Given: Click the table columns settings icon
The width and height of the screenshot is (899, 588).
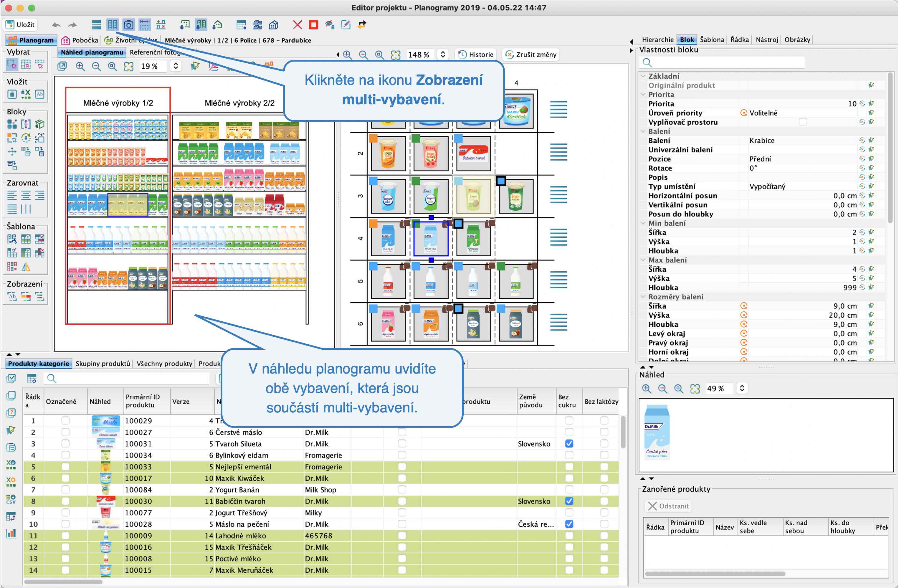Looking at the screenshot, I should [x=31, y=379].
